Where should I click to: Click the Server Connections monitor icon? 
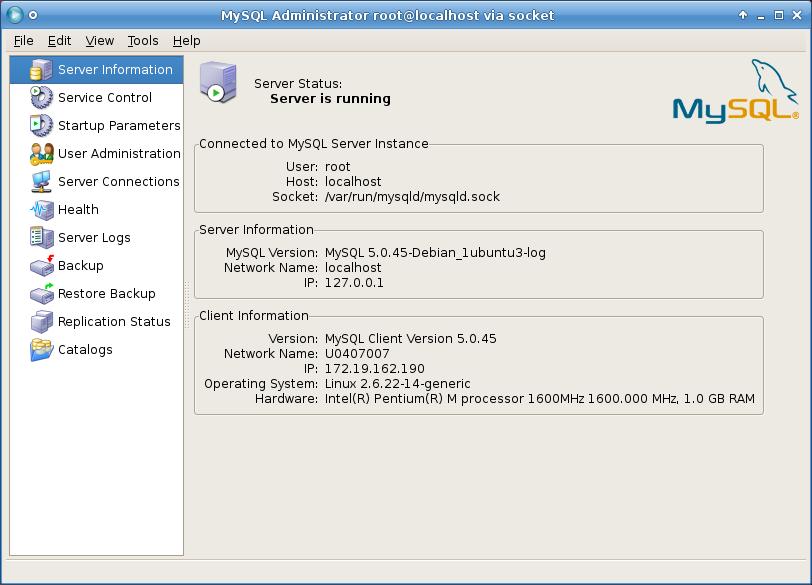click(x=41, y=182)
